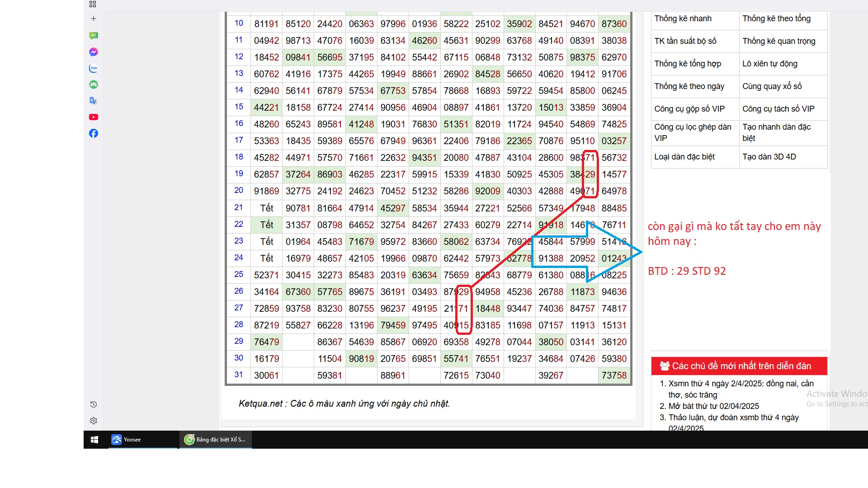Click the plus add-app sidebar icon
The height and width of the screenshot is (488, 868).
click(94, 19)
